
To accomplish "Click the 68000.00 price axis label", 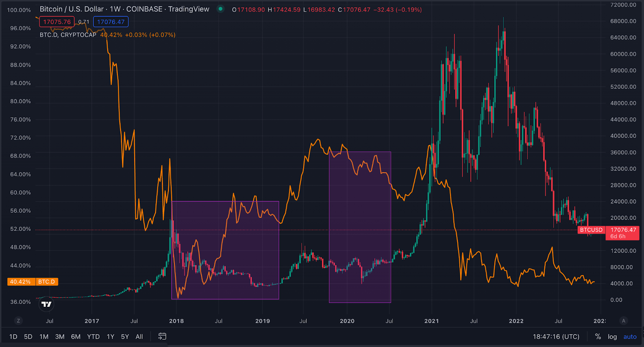I will coord(623,21).
